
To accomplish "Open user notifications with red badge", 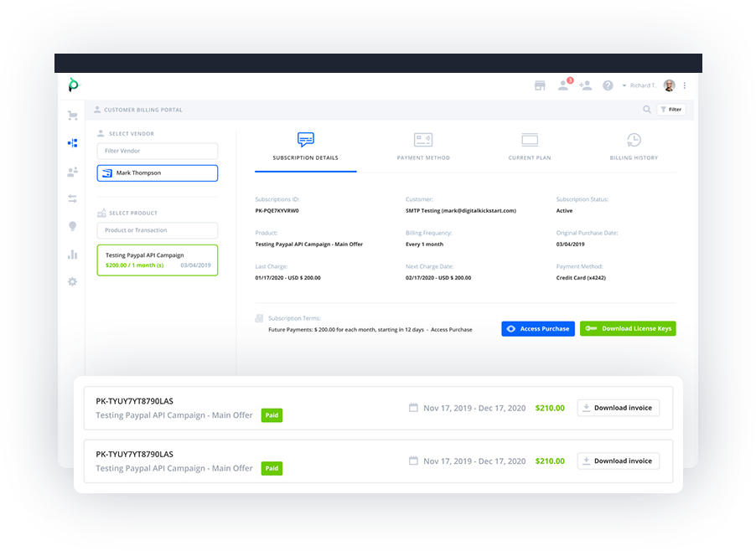I will coord(564,85).
